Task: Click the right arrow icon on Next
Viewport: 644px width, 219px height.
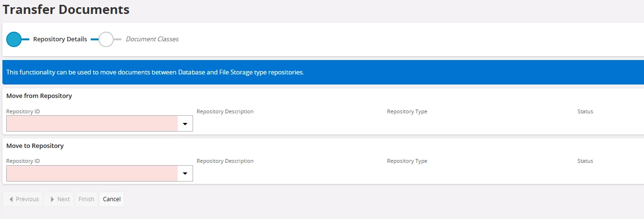Action: tap(52, 199)
